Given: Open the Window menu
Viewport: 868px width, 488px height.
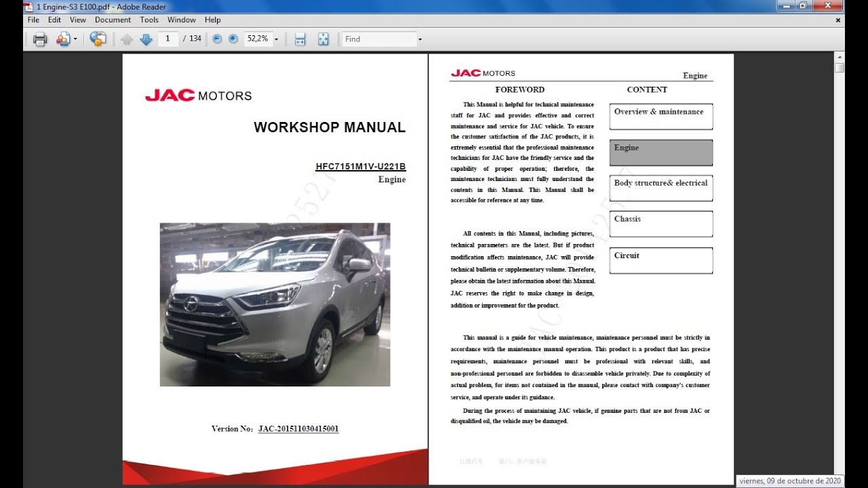Looking at the screenshot, I should [x=181, y=20].
